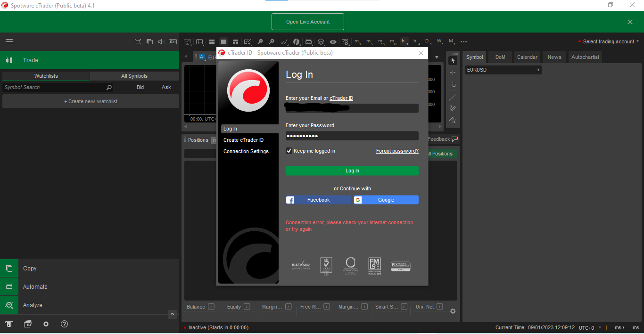Image resolution: width=644 pixels, height=334 pixels.
Task: Open account bar settings gear icon
Action: (x=453, y=311)
